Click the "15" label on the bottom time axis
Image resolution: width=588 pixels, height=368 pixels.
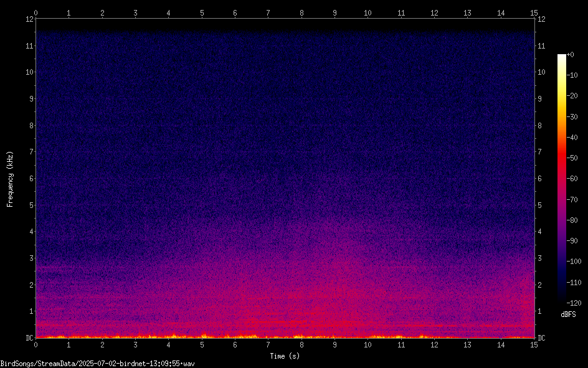coord(534,345)
